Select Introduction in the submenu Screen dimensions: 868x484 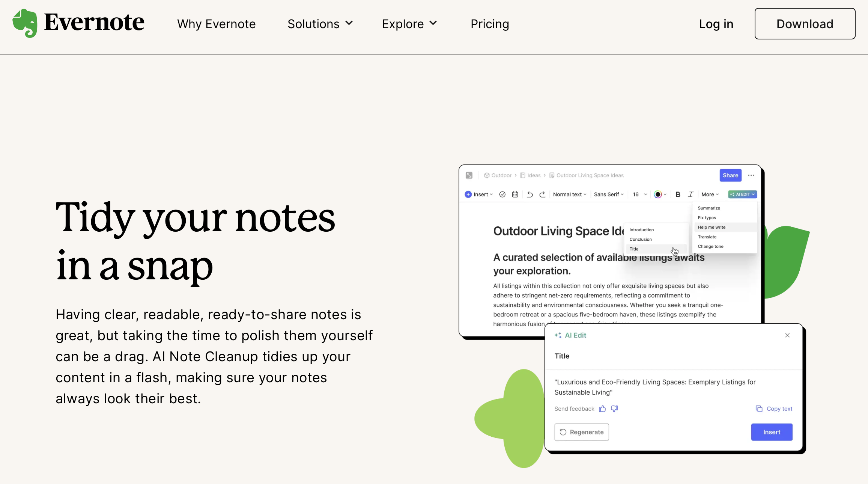coord(656,230)
